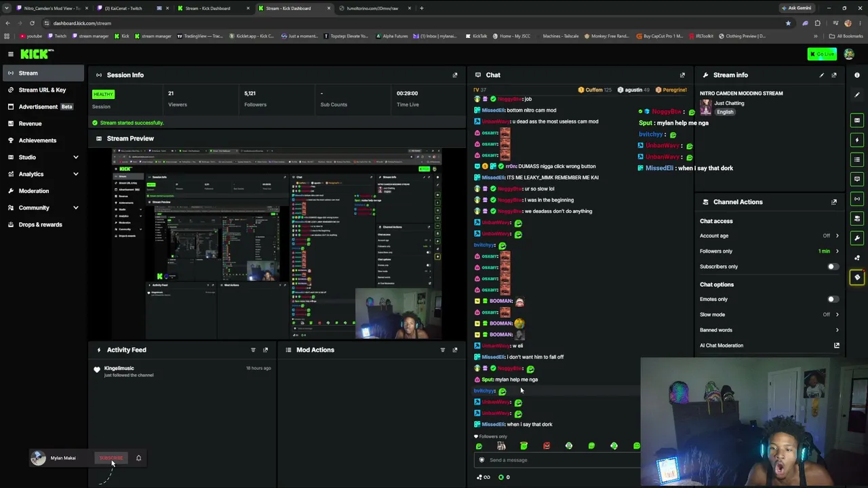868x488 pixels.
Task: Insert the red angry emote
Action: pos(547,446)
